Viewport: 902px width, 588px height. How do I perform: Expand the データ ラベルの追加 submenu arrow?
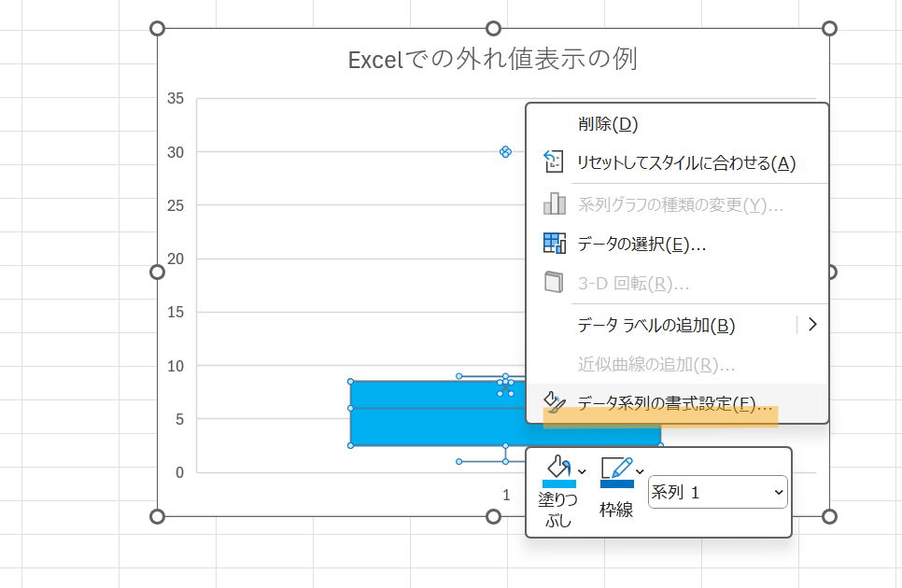tap(811, 324)
